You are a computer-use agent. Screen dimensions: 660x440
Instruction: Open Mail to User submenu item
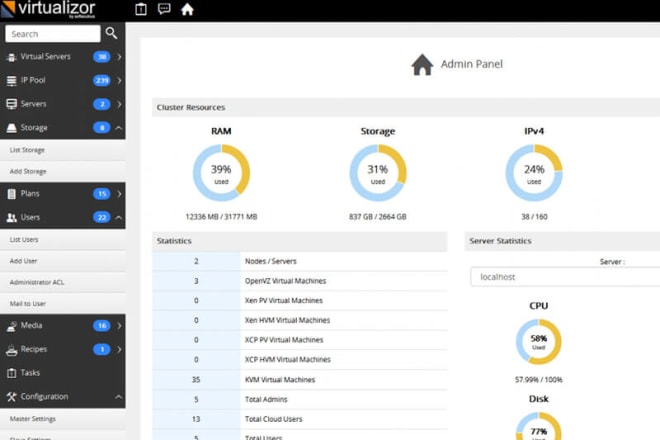tap(63, 304)
